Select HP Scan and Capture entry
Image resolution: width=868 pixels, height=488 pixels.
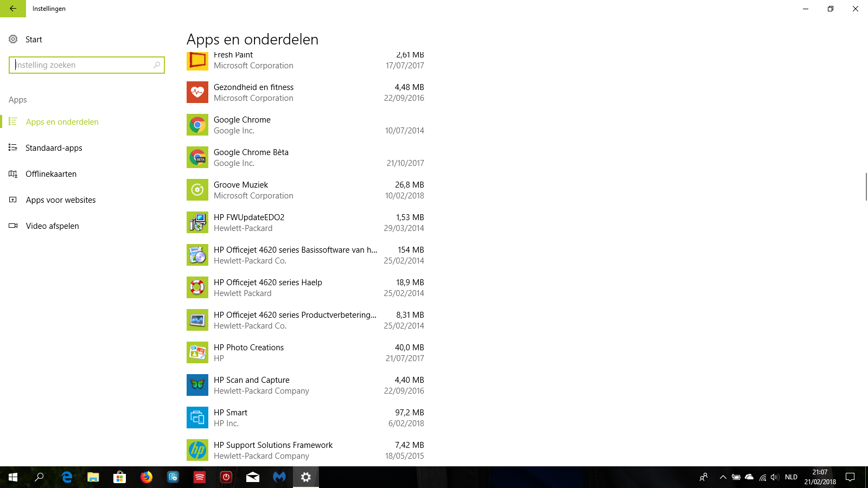point(305,385)
